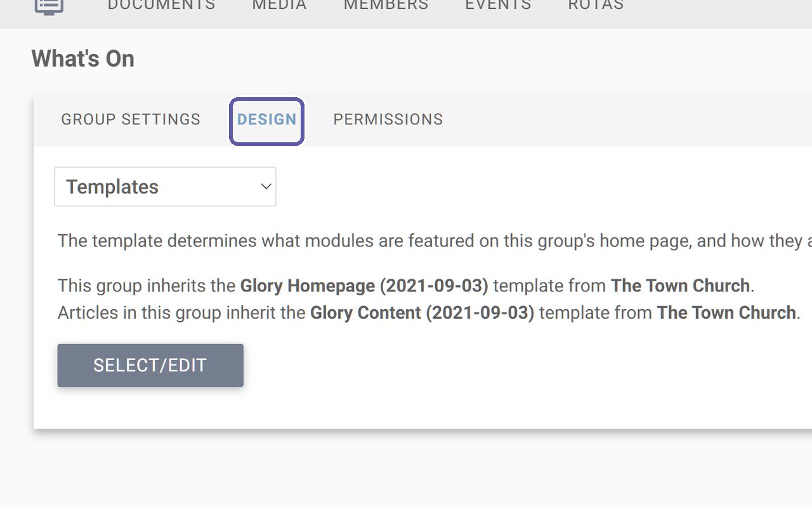Click the 'Glory Homepage (2021-09-03)' template name

pyautogui.click(x=364, y=286)
